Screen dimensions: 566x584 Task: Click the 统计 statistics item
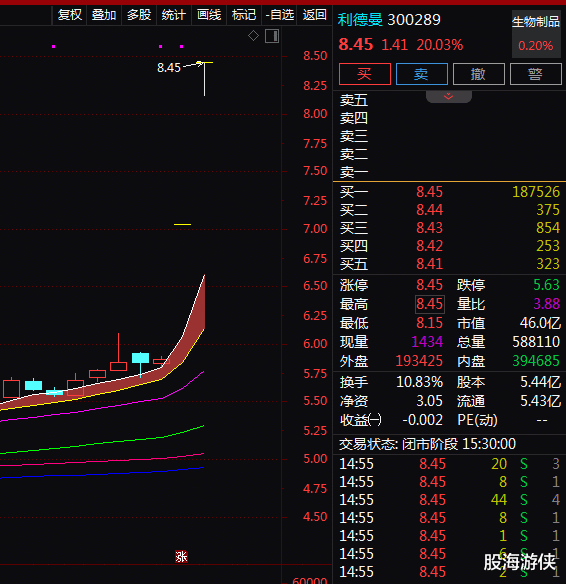click(174, 15)
